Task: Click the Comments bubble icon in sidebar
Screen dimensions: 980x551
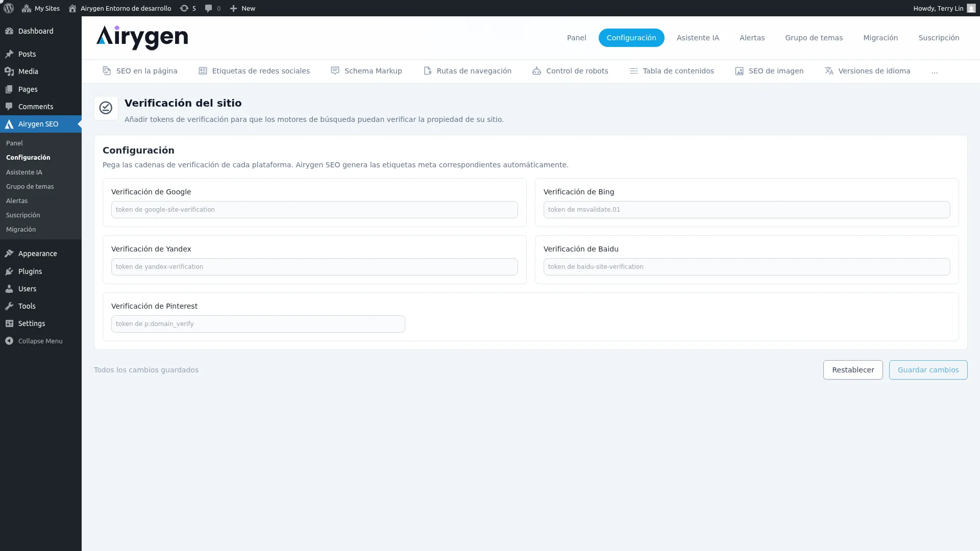Action: point(9,107)
